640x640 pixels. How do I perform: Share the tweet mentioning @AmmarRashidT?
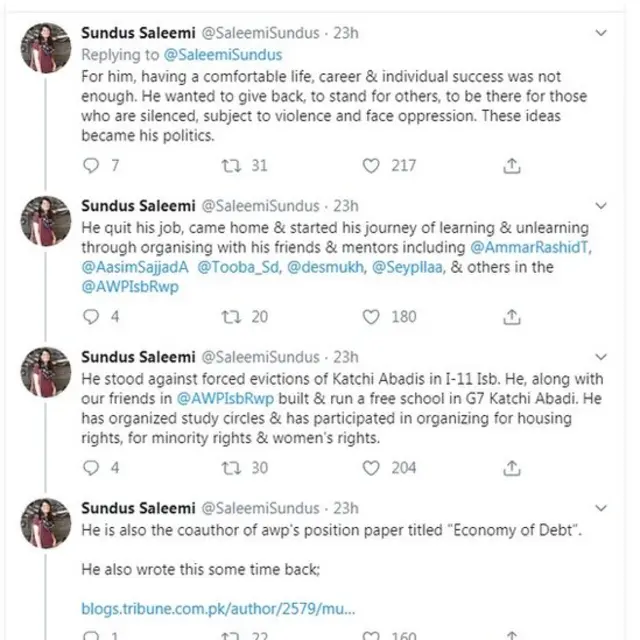coord(511,317)
